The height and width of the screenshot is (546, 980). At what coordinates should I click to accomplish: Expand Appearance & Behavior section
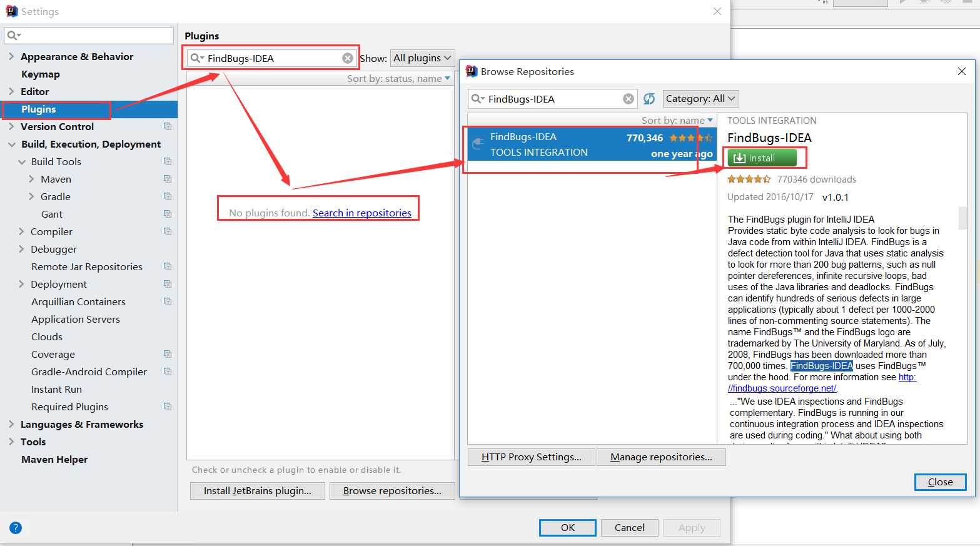coord(11,56)
